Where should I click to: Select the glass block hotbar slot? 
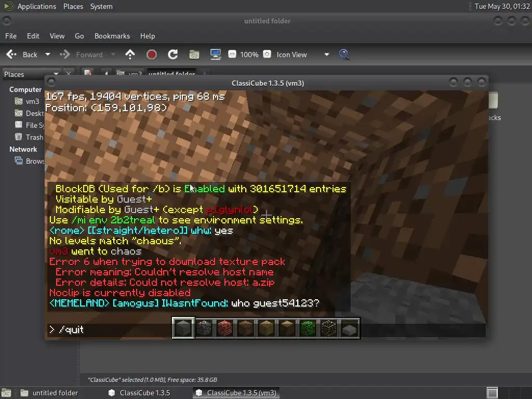pyautogui.click(x=329, y=328)
